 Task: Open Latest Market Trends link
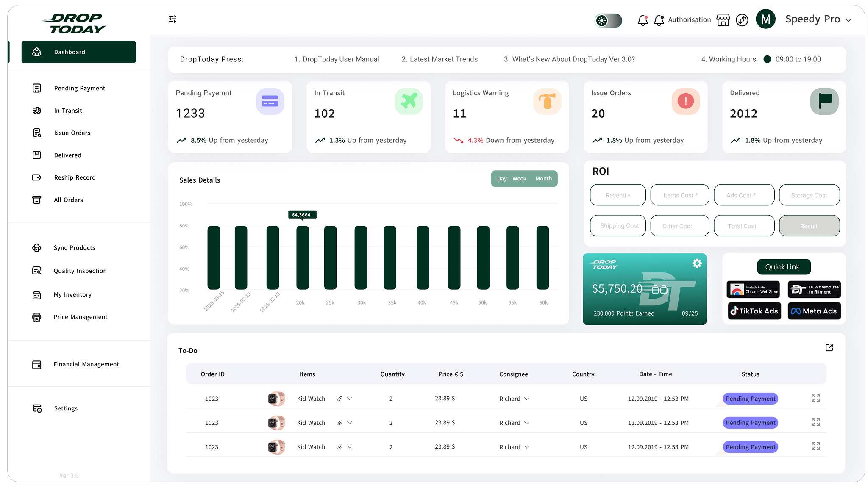point(439,59)
